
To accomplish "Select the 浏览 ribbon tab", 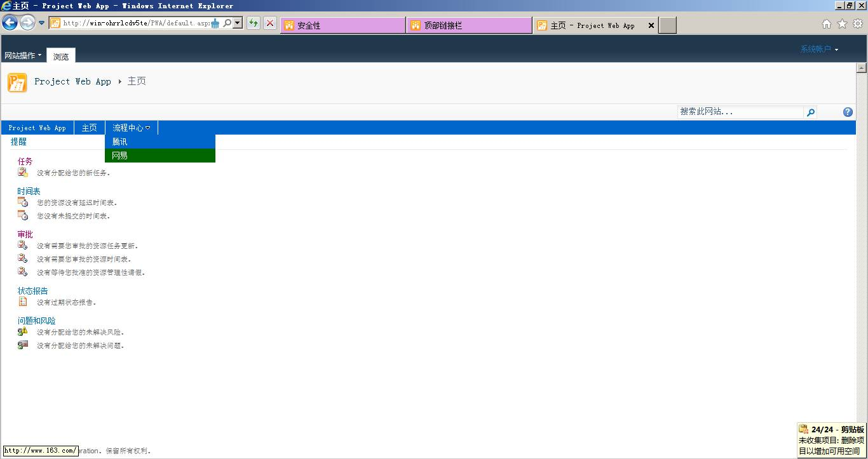I will [61, 57].
